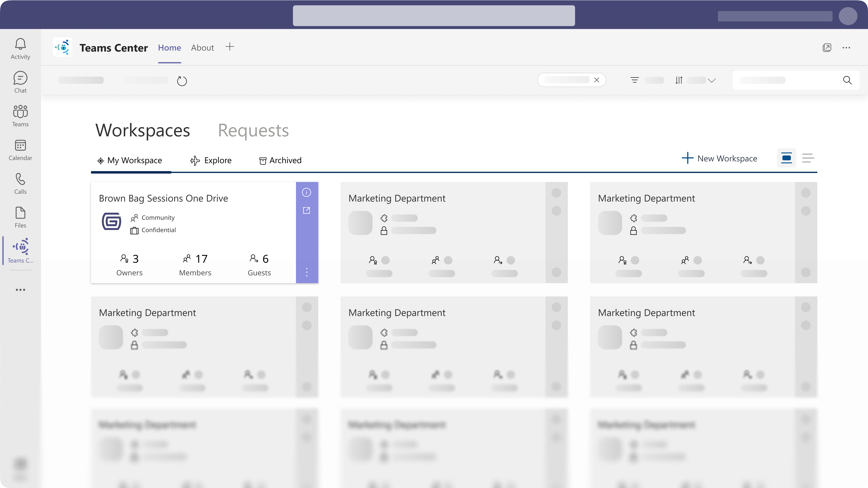Viewport: 868px width, 488px height.
Task: Switch to card grid view
Action: 786,158
